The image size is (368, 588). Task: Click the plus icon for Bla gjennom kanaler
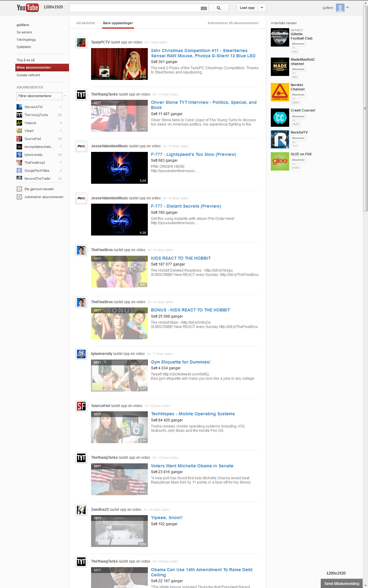click(19, 189)
